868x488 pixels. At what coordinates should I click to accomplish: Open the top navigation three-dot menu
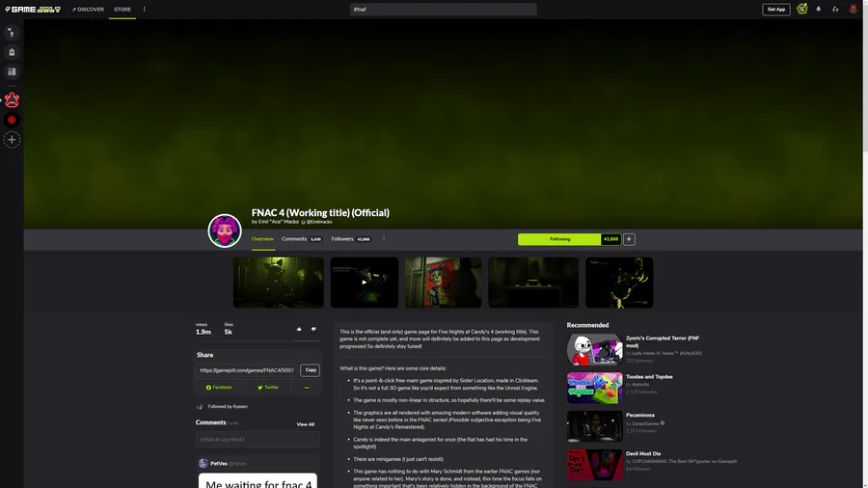(x=145, y=9)
